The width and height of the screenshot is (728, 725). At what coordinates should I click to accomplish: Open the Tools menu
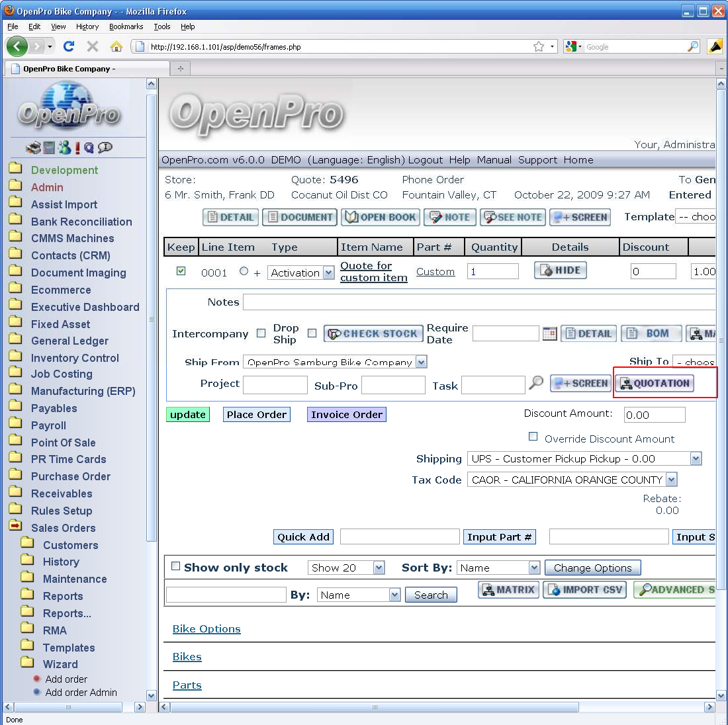(x=162, y=26)
